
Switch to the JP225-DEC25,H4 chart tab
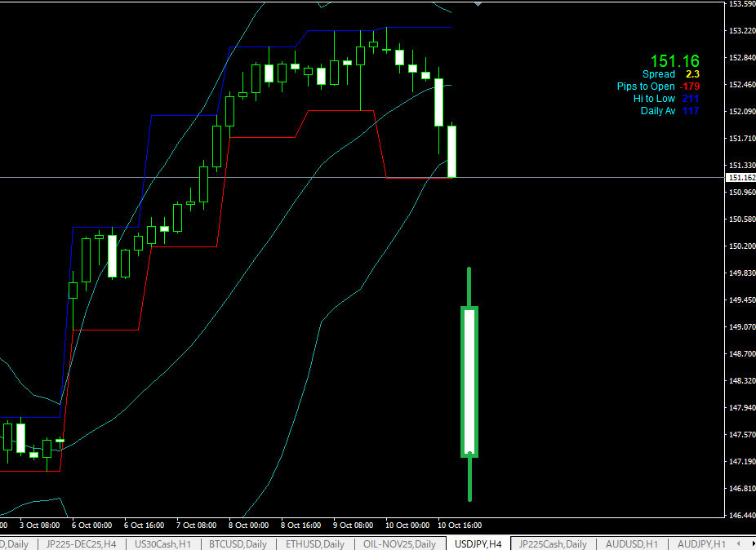pyautogui.click(x=81, y=544)
